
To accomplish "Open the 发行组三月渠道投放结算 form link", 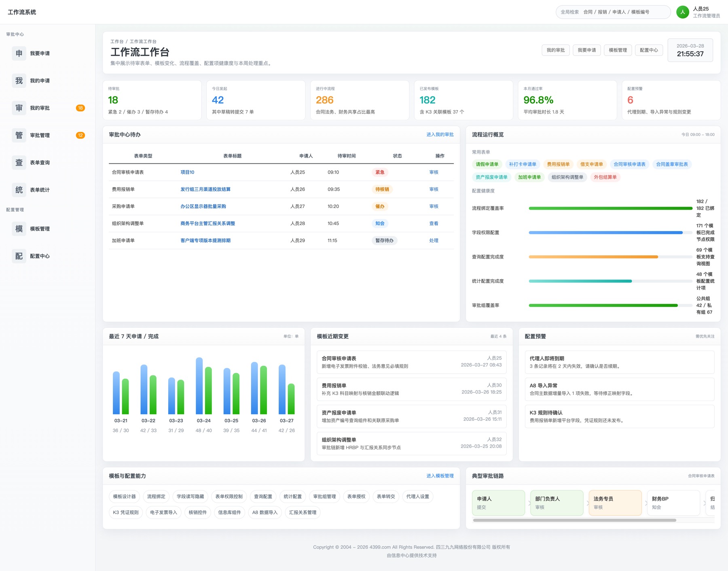I will tap(205, 189).
